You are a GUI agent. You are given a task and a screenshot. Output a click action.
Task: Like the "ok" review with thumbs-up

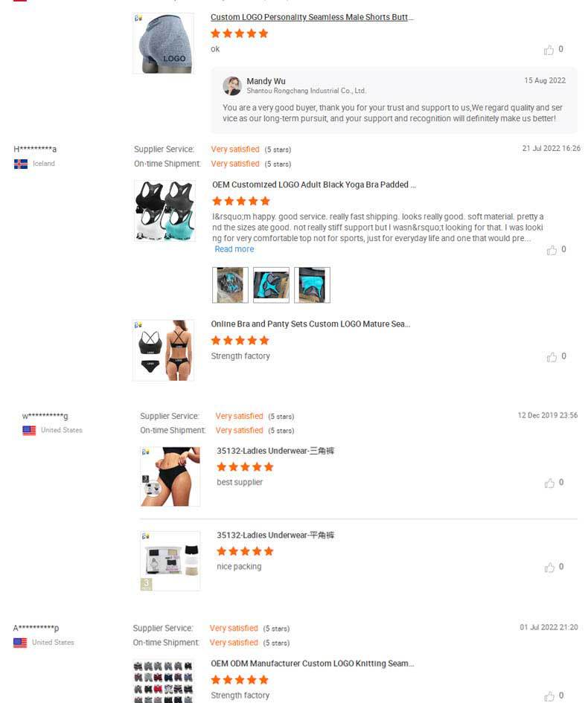[549, 50]
